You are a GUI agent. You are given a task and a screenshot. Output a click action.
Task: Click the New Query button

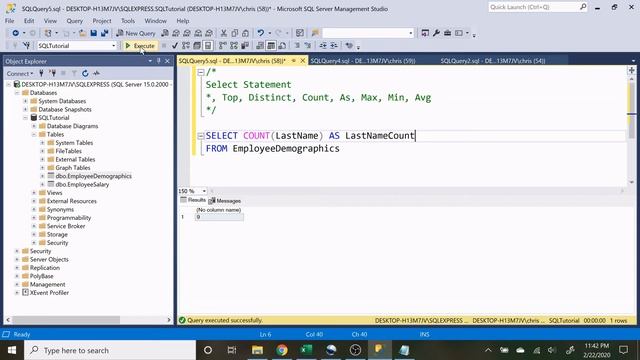pos(136,33)
